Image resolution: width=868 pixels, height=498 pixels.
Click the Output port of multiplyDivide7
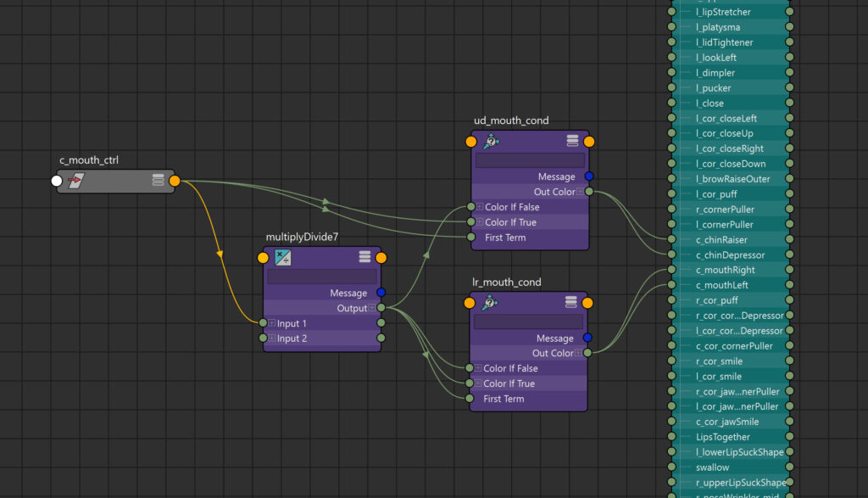(381, 307)
